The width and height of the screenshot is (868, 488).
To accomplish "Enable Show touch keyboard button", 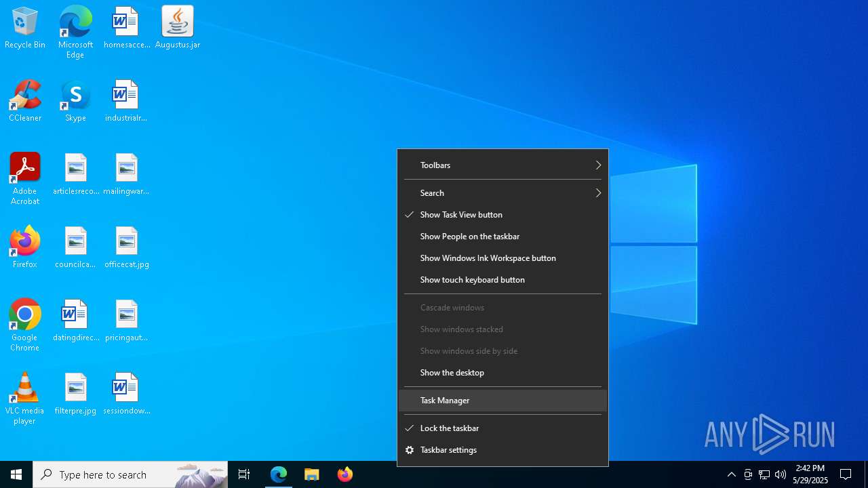I will coord(502,280).
